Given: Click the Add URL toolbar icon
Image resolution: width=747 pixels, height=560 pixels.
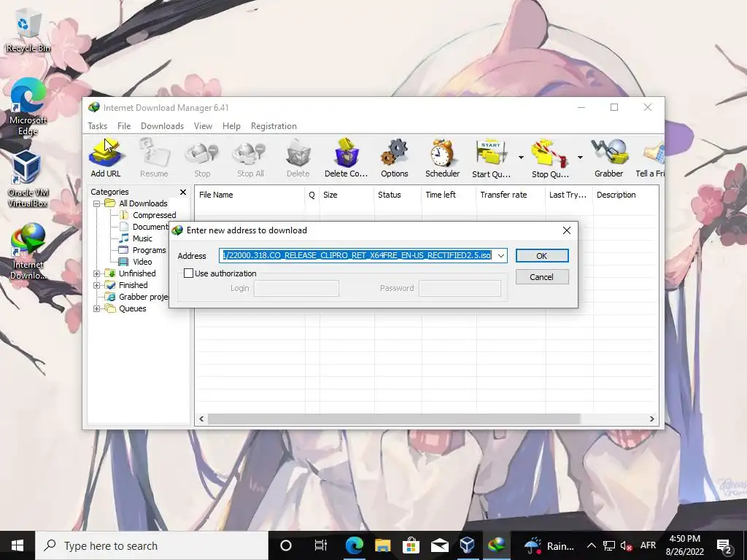Looking at the screenshot, I should (x=106, y=158).
